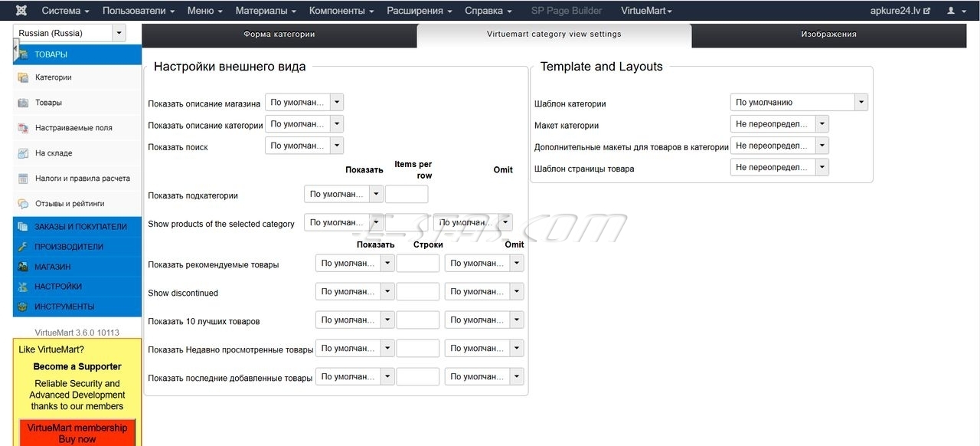Click the Товары sidebar item icon
Screen dimensions: 980x446
(22, 103)
